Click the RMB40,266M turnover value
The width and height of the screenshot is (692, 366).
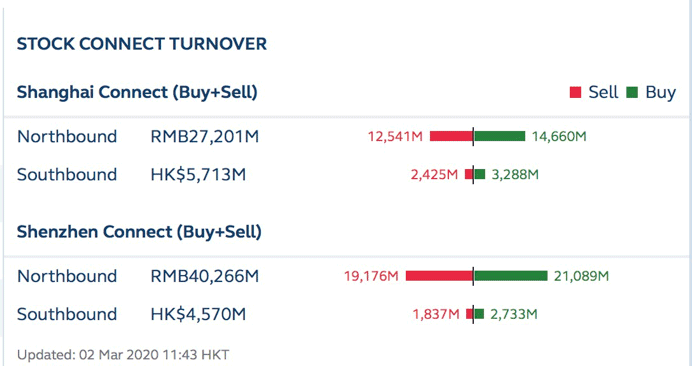[x=204, y=276]
